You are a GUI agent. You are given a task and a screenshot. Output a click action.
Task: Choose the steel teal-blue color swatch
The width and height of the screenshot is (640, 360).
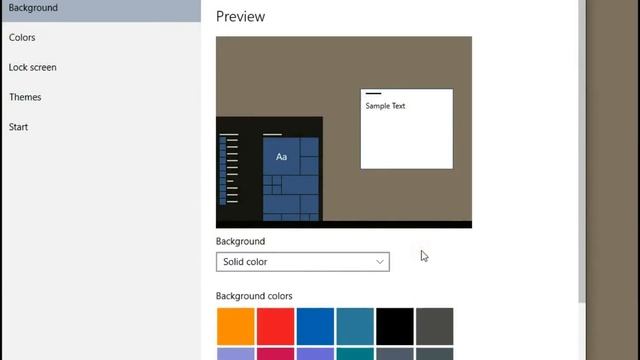click(355, 327)
